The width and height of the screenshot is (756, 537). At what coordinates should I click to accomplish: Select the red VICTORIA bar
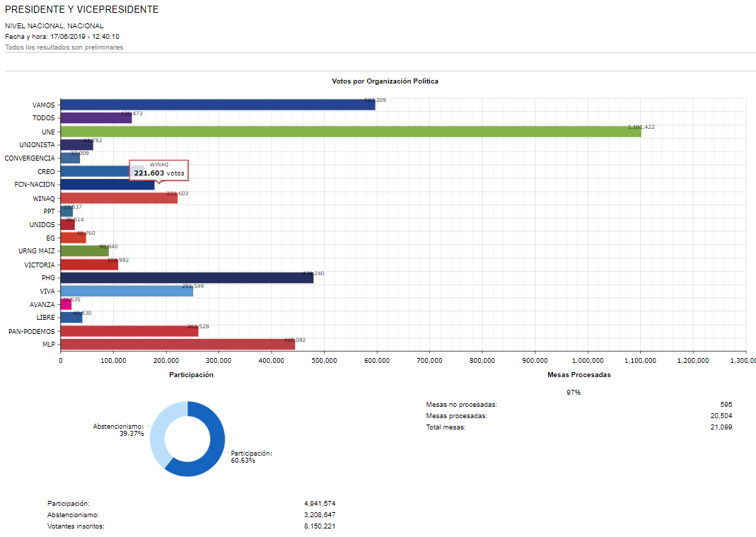pos(89,265)
